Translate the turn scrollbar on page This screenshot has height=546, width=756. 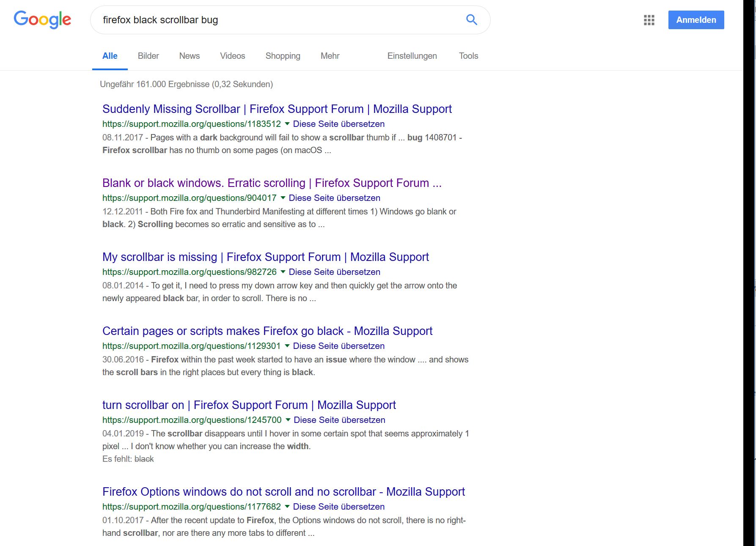(339, 420)
